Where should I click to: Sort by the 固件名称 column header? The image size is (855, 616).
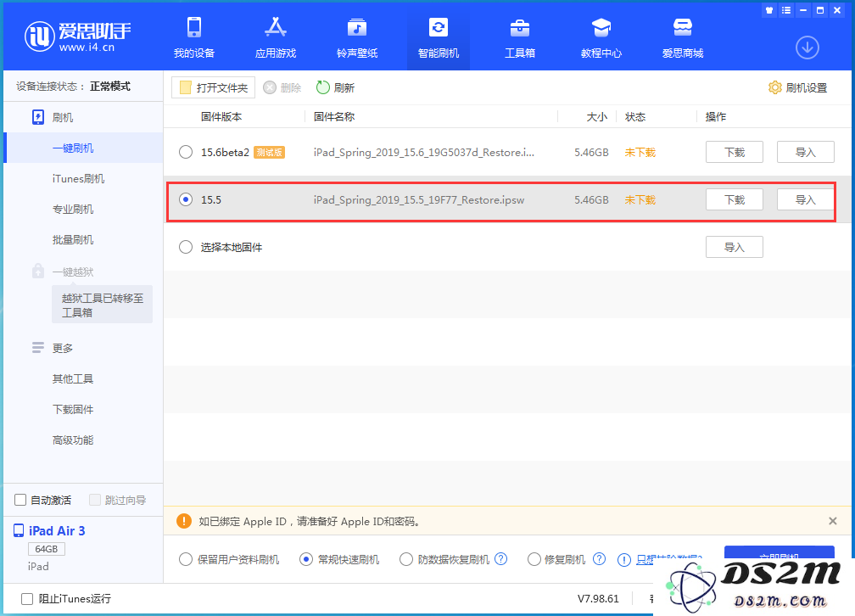tap(334, 117)
